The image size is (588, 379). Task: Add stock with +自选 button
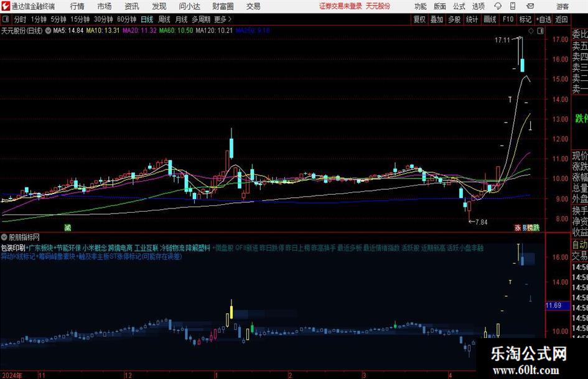tap(544, 19)
